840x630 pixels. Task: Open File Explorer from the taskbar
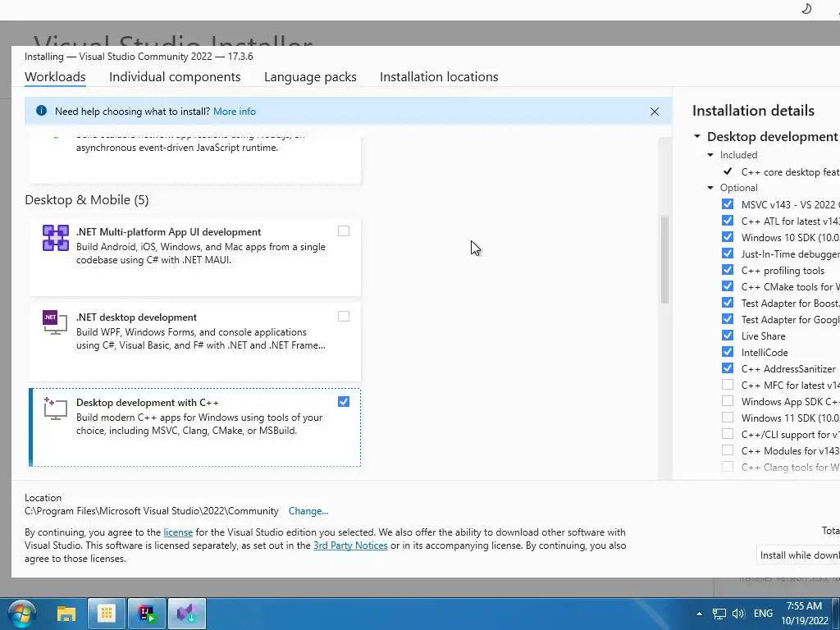point(66,614)
